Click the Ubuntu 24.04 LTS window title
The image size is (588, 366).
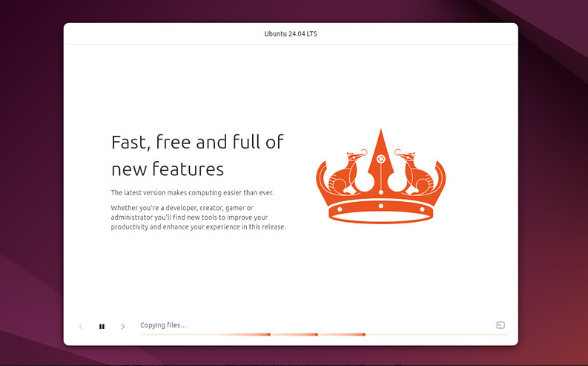pyautogui.click(x=291, y=34)
